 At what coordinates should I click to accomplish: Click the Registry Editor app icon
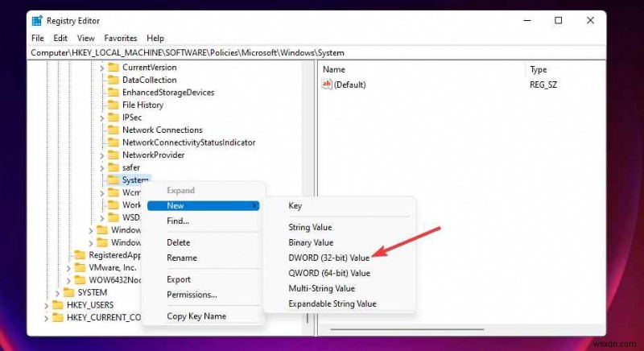(37, 21)
